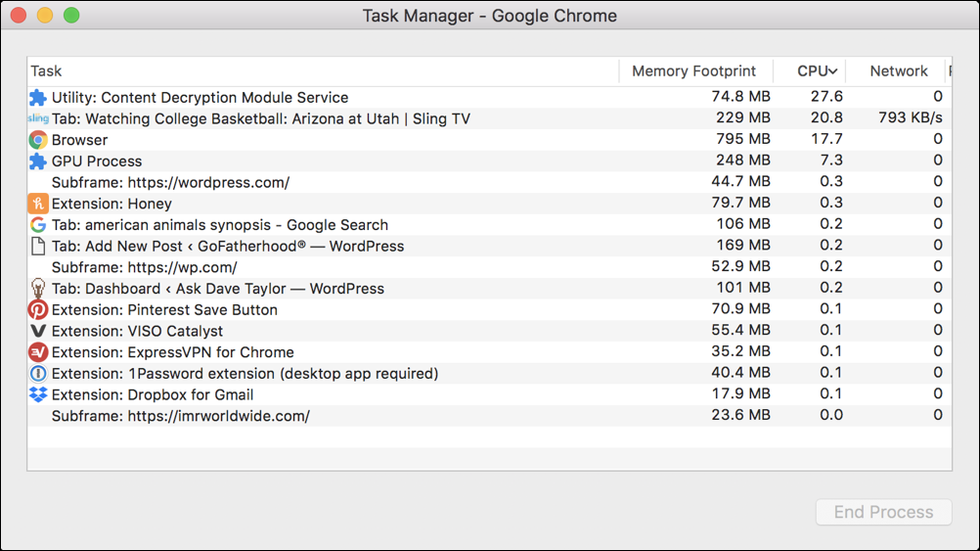The width and height of the screenshot is (980, 551).
Task: Click the 27.6 CPU value
Action: point(826,96)
